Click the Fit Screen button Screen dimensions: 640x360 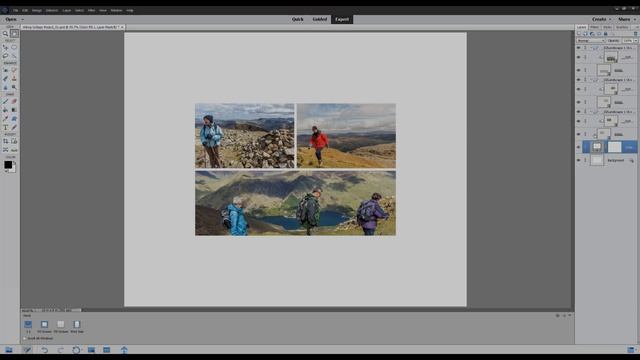[x=44, y=327]
